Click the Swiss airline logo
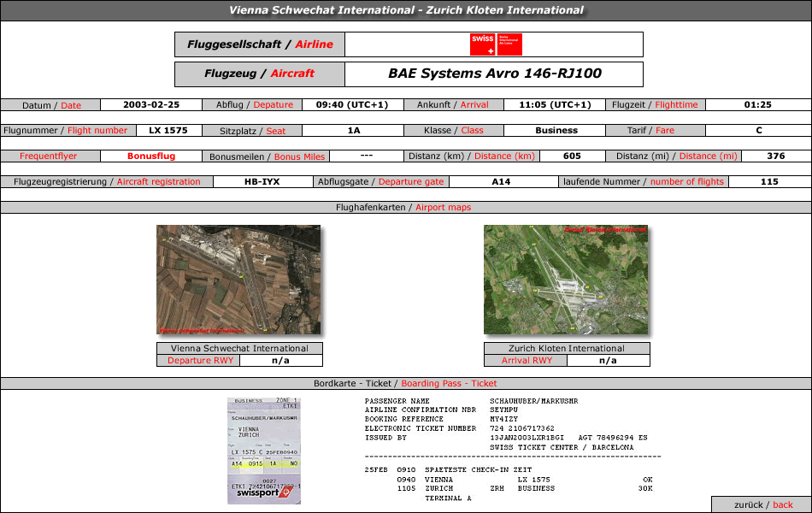This screenshot has width=812, height=513. coord(496,44)
